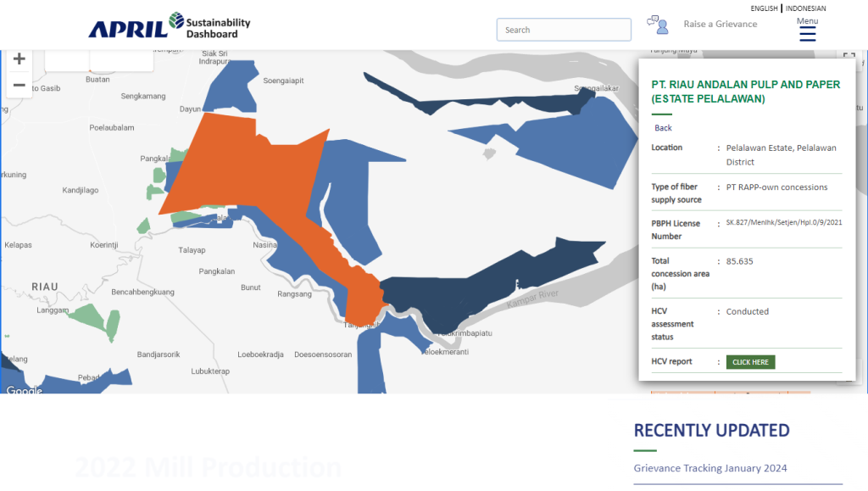Switch language to Indonesian
The height and width of the screenshot is (491, 868).
click(805, 8)
